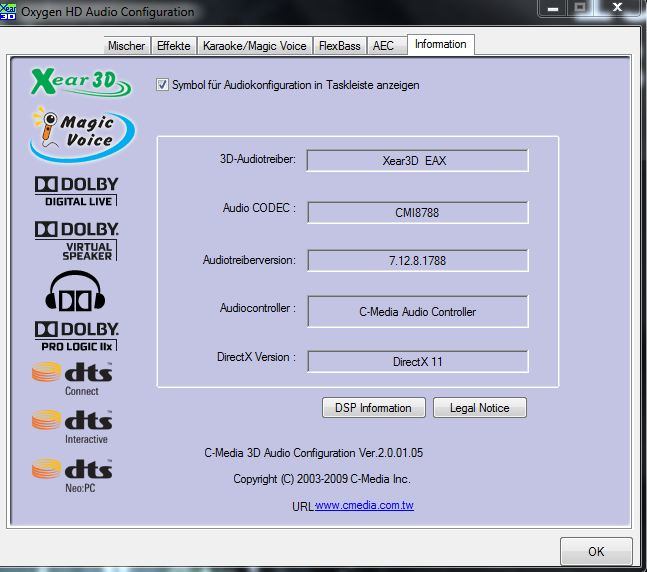Click the 3D-Audiotreiber field Xear3D EAX
Viewport: 647px width, 572px height.
pos(417,160)
